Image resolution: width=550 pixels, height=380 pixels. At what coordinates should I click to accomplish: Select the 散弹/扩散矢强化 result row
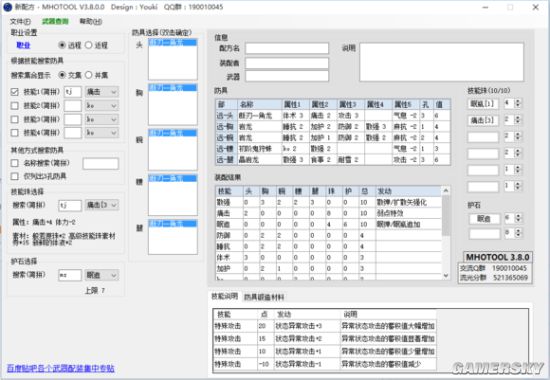pos(328,202)
